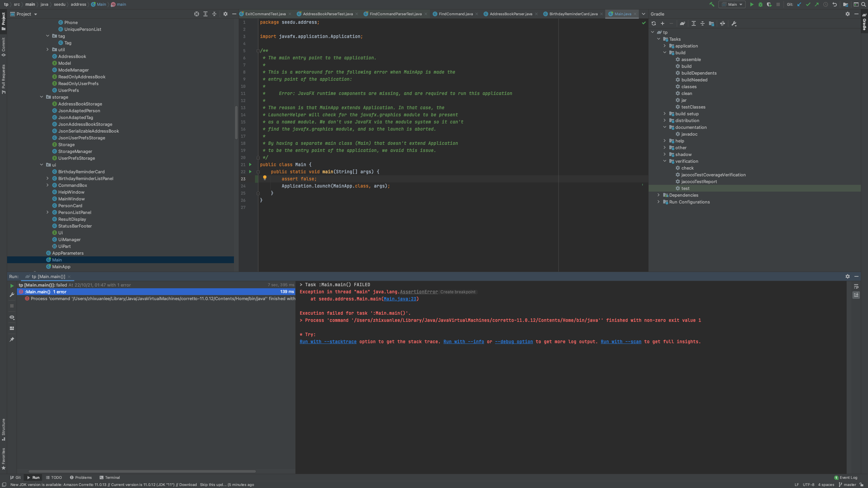
Task: Toggle Gradle offline mode
Action: pyautogui.click(x=723, y=23)
